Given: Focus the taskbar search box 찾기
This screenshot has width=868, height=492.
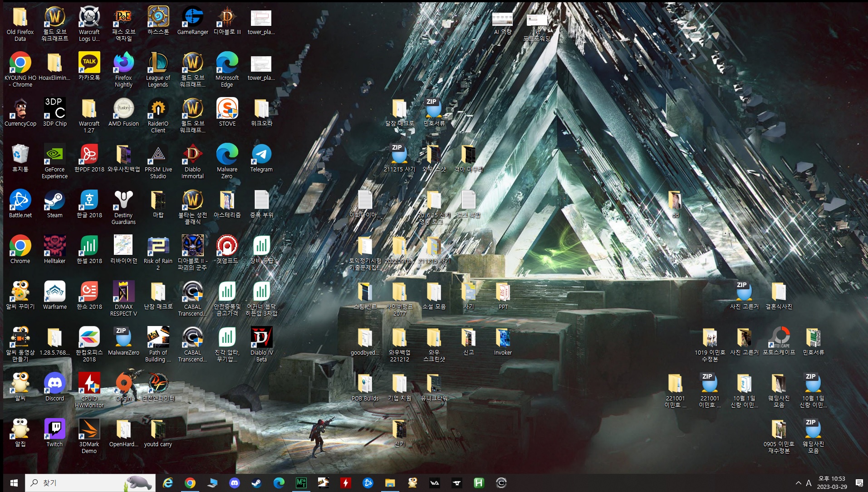Looking at the screenshot, I should [x=90, y=483].
